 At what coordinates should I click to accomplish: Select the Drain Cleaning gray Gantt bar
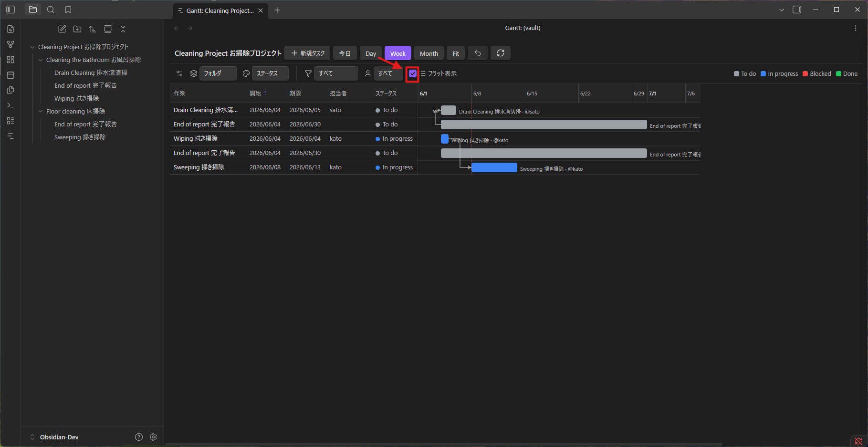point(449,110)
